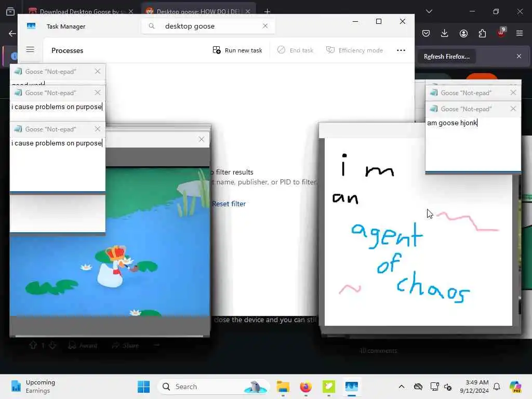Open the tray display settings icon
This screenshot has width=532, height=399.
coord(434,387)
